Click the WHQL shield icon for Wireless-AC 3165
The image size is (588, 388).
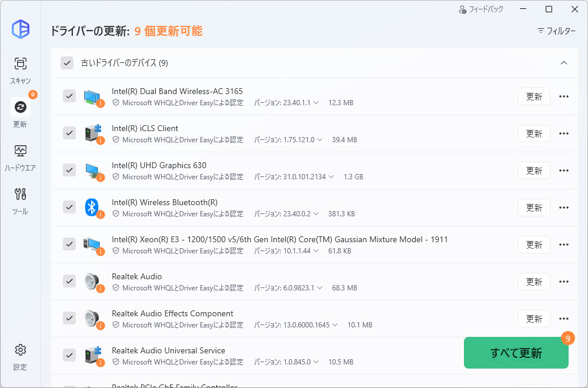(x=116, y=103)
